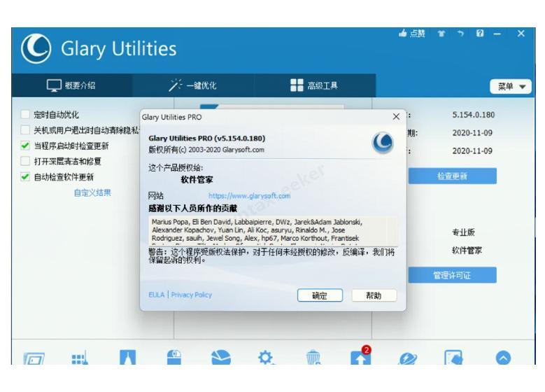Screen dimensions: 545x392
Task: Close the Glary Utilities PRO dialog
Action: 396,117
